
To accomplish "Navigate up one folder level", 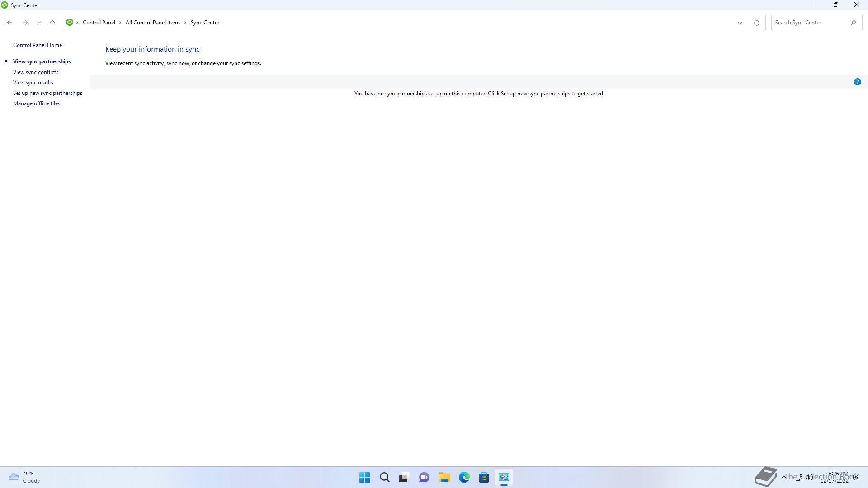I will click(x=52, y=23).
